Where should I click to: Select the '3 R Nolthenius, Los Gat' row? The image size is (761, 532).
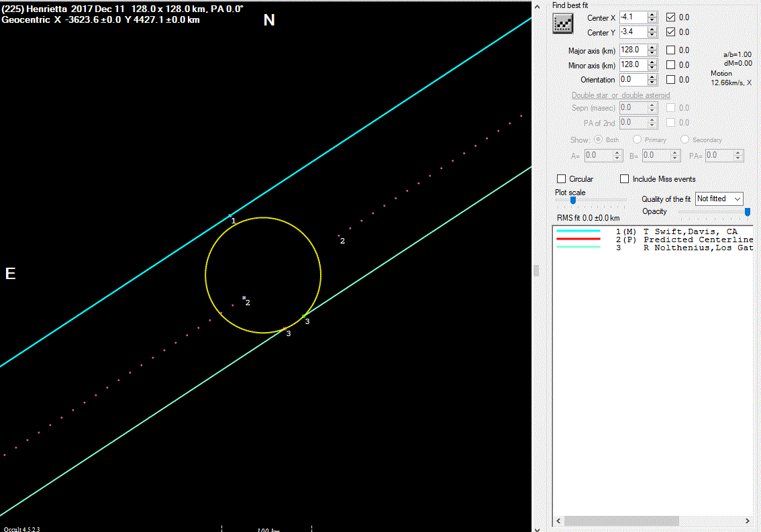click(653, 248)
